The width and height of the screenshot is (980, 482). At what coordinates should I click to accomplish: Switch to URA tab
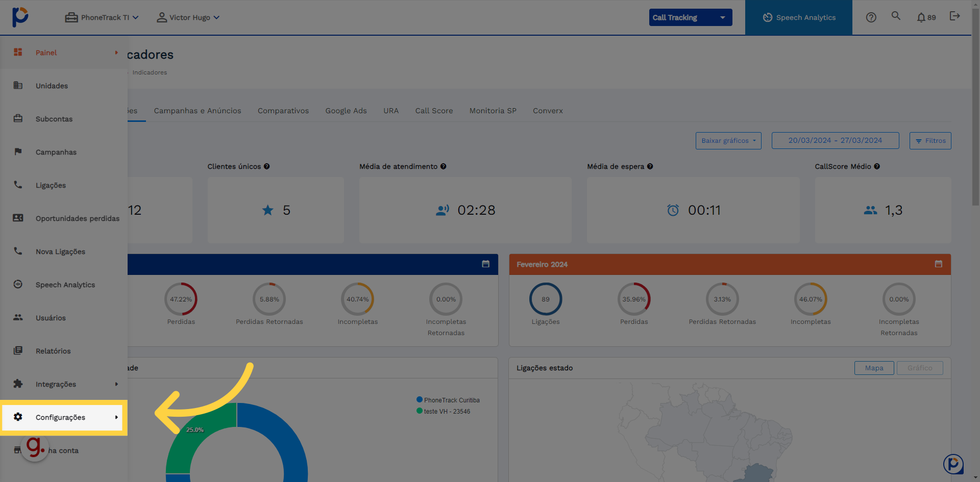click(391, 111)
